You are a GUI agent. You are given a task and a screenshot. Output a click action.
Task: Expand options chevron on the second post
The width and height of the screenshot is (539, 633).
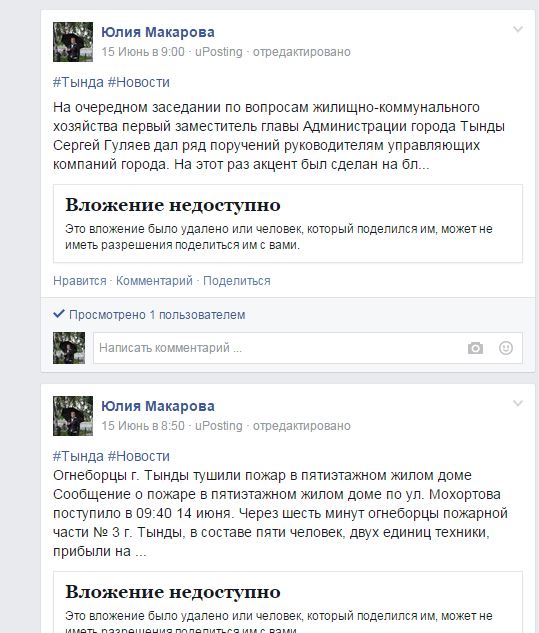click(518, 403)
